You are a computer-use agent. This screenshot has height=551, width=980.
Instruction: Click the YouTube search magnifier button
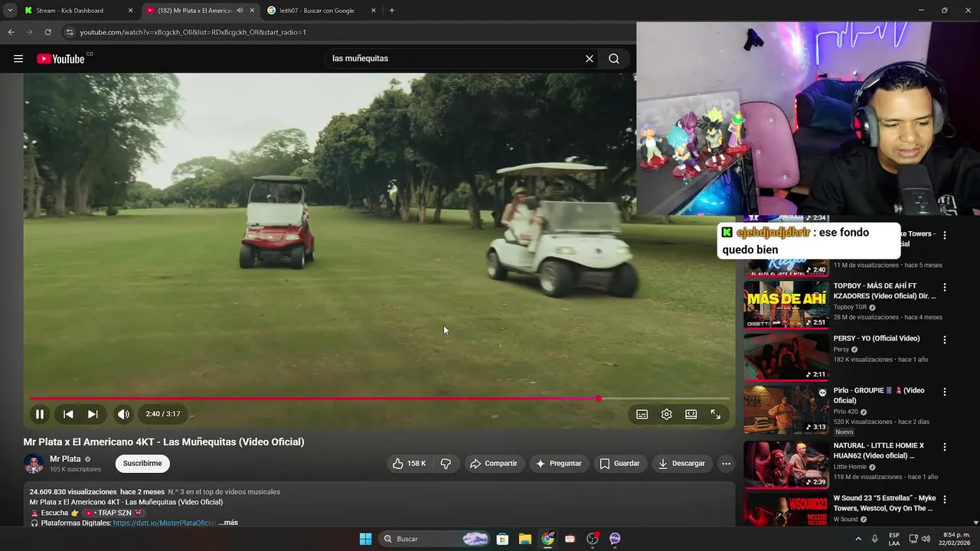click(614, 59)
